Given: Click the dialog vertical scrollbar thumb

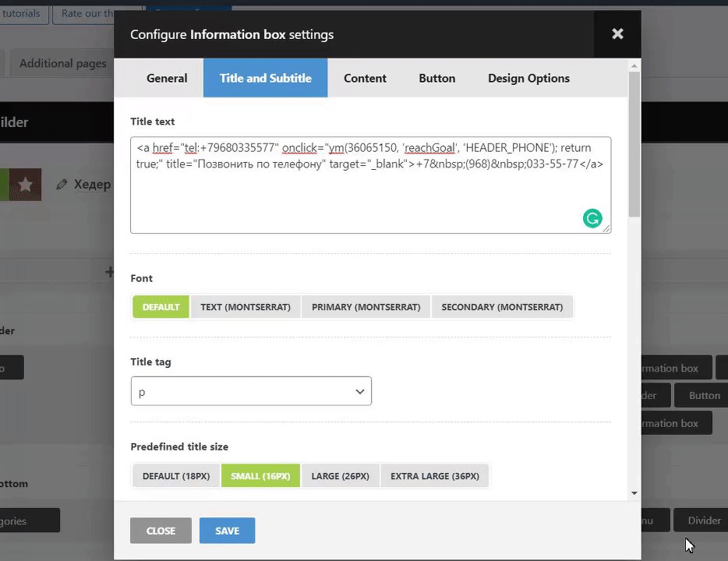Looking at the screenshot, I should (x=634, y=144).
